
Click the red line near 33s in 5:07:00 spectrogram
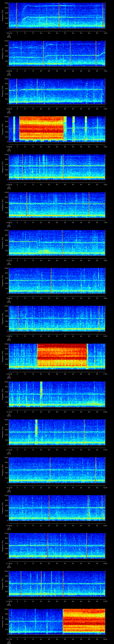coord(62,243)
